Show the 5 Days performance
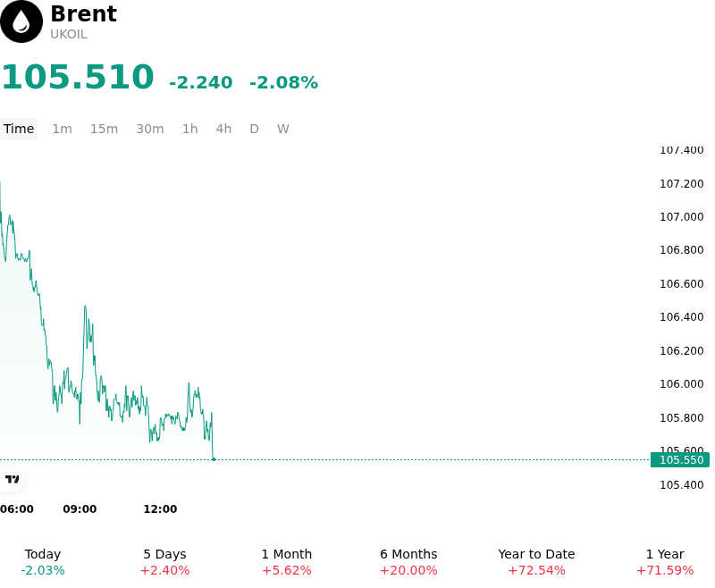The height and width of the screenshot is (588, 715). click(164, 562)
